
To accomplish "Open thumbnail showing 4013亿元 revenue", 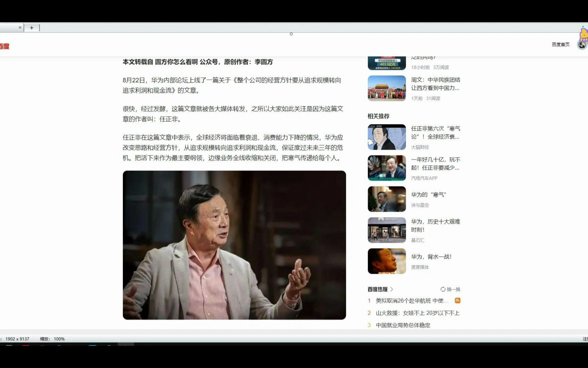I will (387, 63).
